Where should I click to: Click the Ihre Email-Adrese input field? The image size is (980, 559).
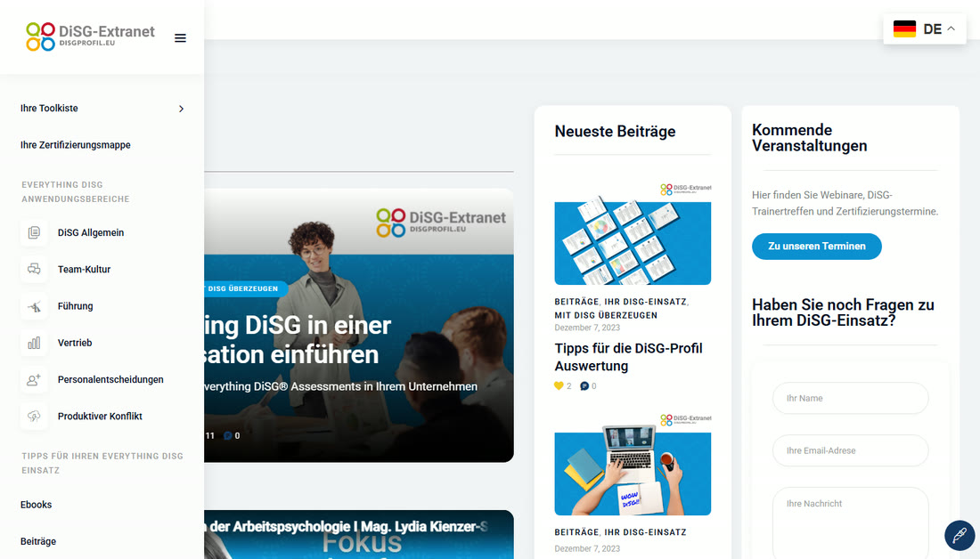850,450
